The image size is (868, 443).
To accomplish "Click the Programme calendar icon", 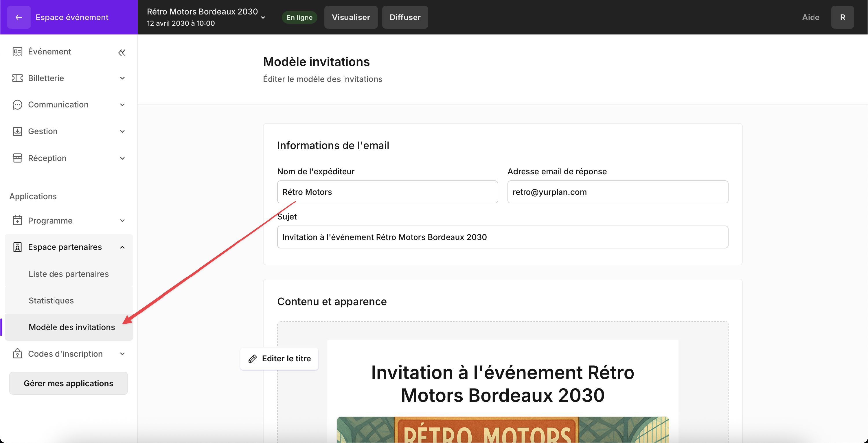I will 17,221.
